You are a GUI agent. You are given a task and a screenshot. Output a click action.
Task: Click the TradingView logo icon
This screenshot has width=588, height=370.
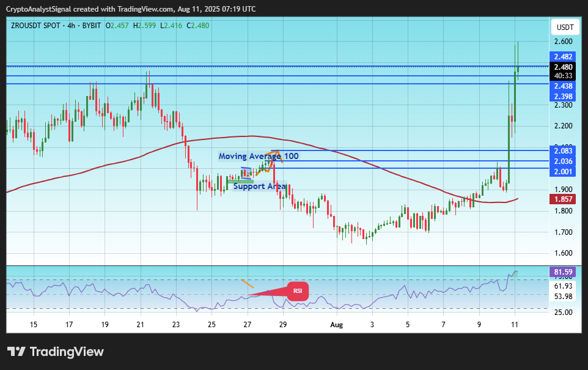click(x=16, y=352)
